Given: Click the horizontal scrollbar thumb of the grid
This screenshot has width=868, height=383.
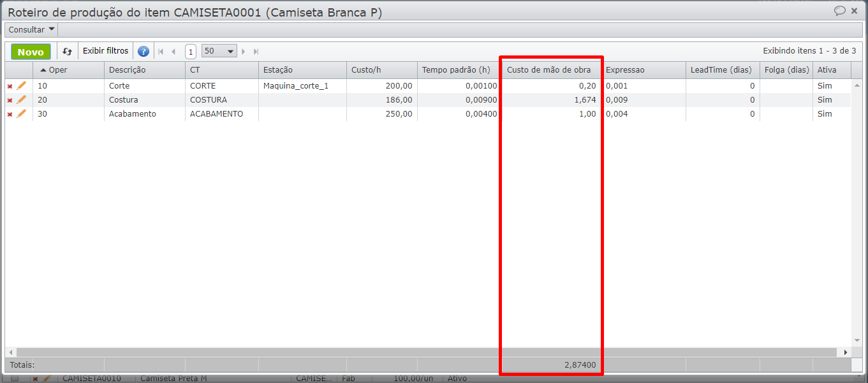Looking at the screenshot, I should pyautogui.click(x=426, y=352).
